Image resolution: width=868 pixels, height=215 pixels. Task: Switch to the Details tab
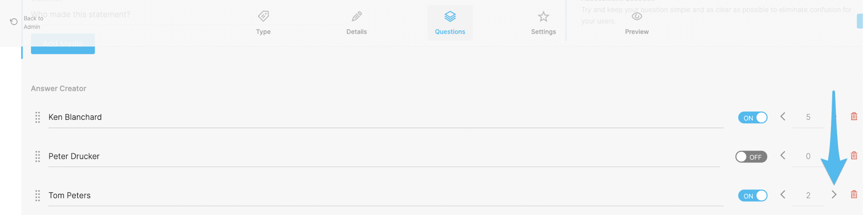(x=356, y=23)
